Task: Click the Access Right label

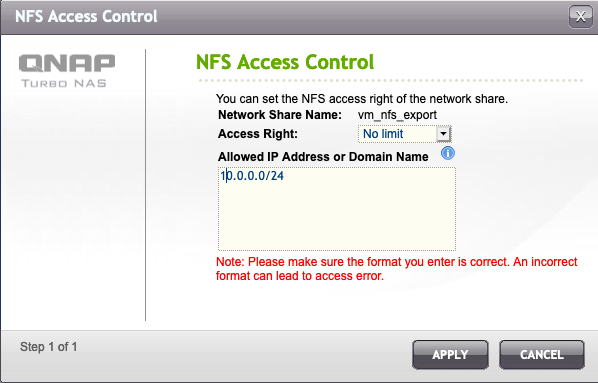Action: (258, 134)
